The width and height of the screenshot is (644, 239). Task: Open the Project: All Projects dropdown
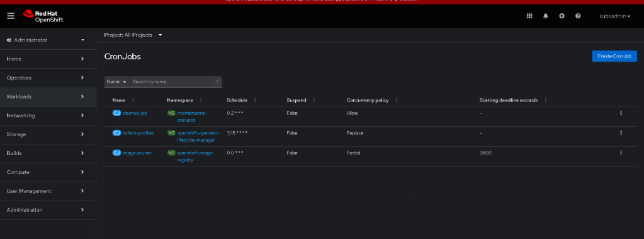pos(133,35)
